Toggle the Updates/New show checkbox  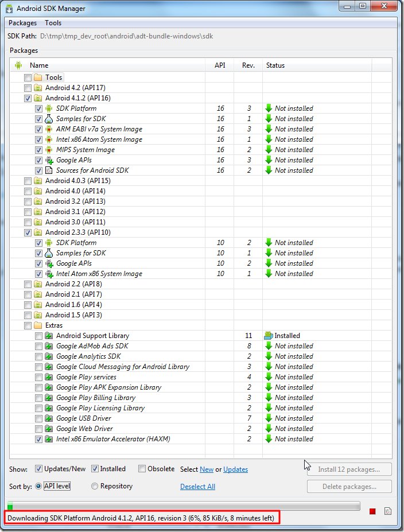tap(38, 469)
